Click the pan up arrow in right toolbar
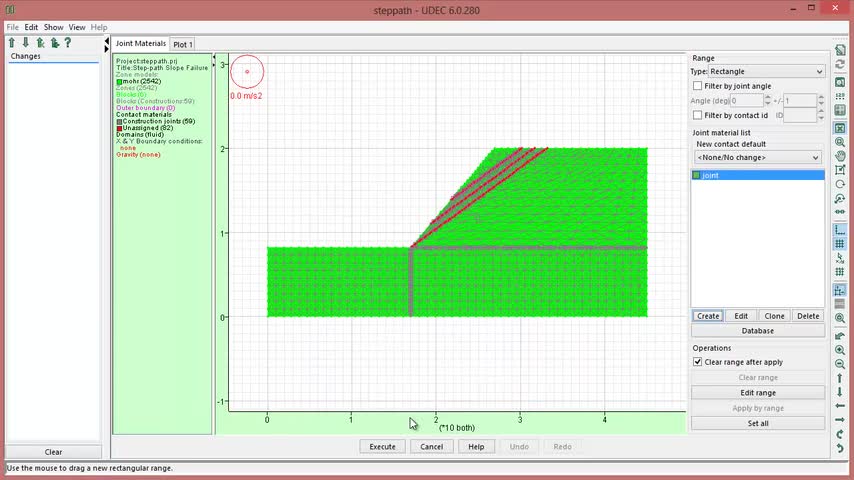The image size is (854, 480). point(840,378)
